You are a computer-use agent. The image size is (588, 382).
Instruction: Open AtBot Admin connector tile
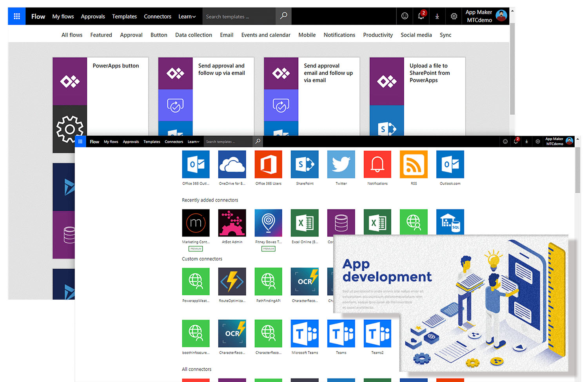pyautogui.click(x=232, y=223)
